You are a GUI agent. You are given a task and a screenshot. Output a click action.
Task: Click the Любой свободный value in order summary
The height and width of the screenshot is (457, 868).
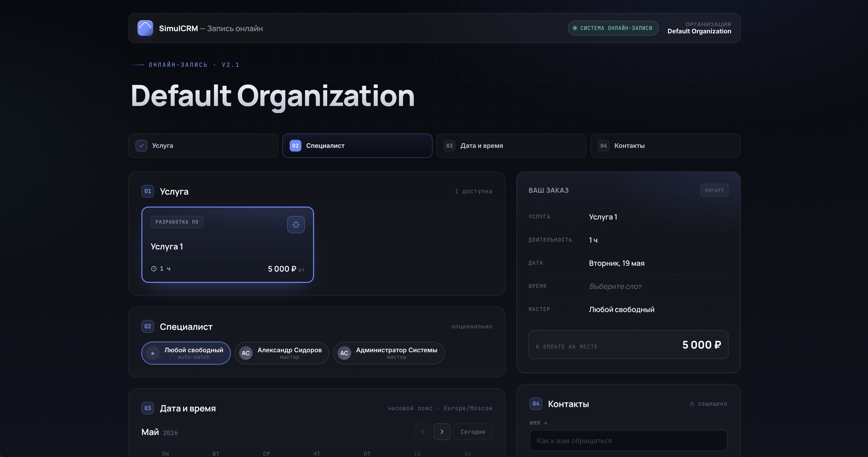click(x=621, y=309)
